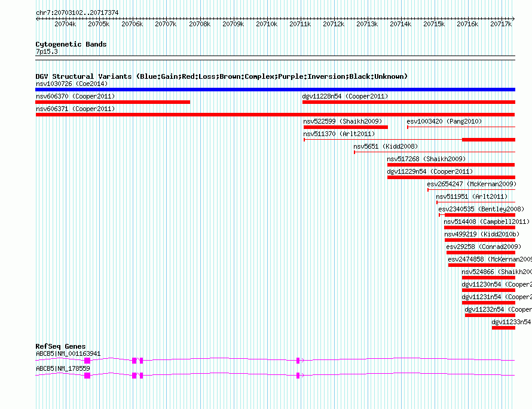The height and width of the screenshot is (409, 532).
Task: Click nsv524866 Shaikh variant label
Action: [497, 272]
